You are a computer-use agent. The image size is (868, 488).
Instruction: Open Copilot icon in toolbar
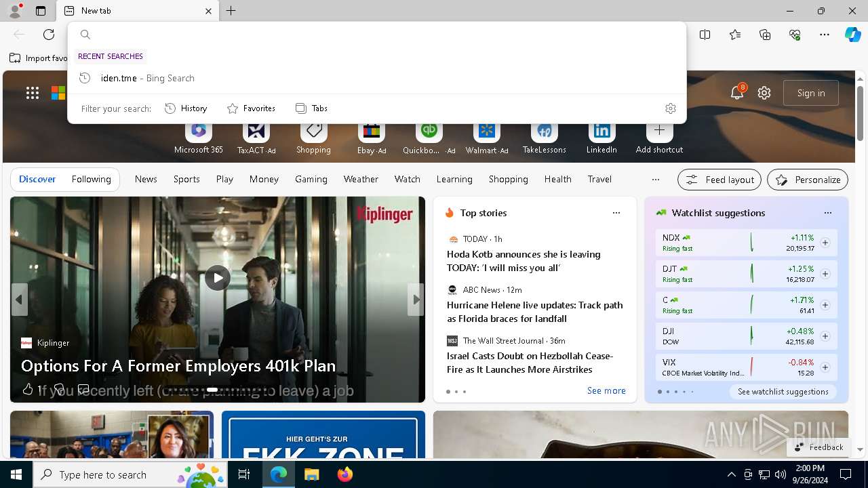tap(852, 35)
